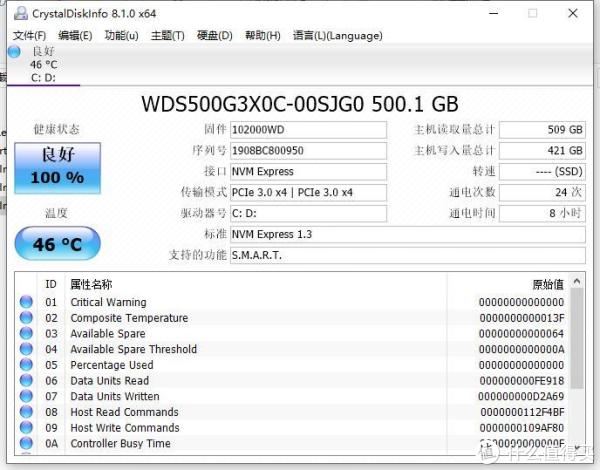Click the power on hours 8 小时
Image resolution: width=600 pixels, height=470 pixels.
[542, 213]
